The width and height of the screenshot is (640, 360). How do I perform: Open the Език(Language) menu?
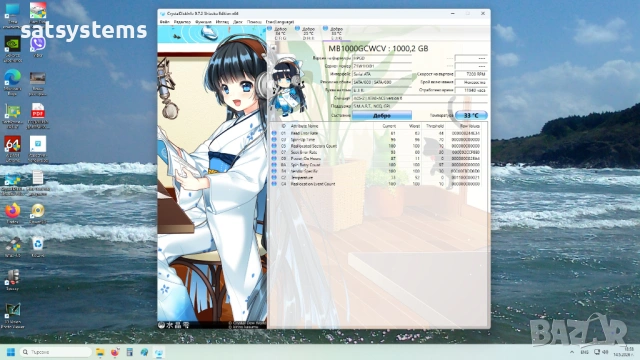coord(280,22)
